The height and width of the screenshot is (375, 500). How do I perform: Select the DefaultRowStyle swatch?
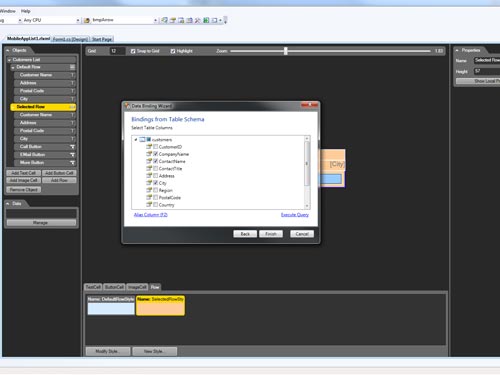pos(111,306)
